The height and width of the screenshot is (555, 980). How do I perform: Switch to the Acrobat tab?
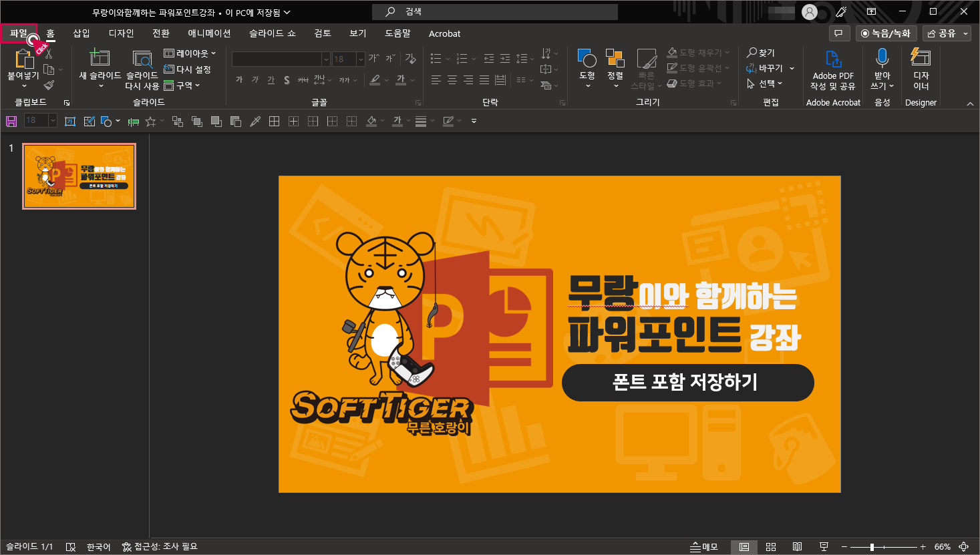point(444,33)
